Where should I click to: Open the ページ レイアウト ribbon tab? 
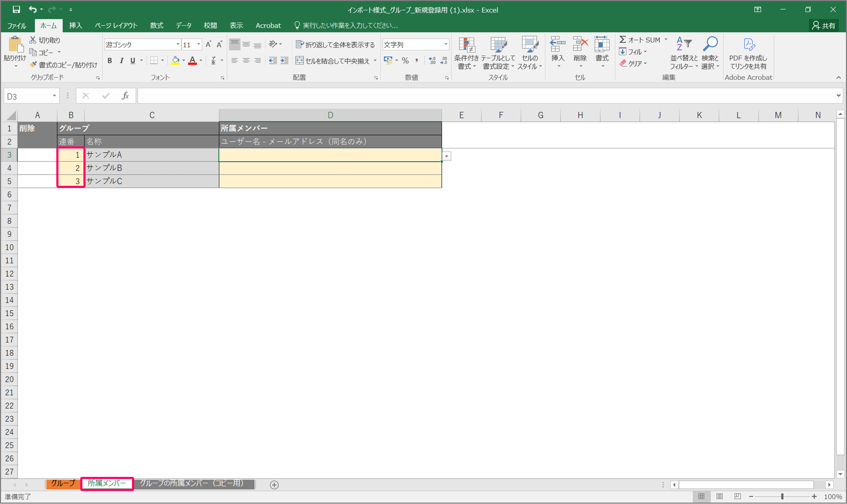point(116,25)
